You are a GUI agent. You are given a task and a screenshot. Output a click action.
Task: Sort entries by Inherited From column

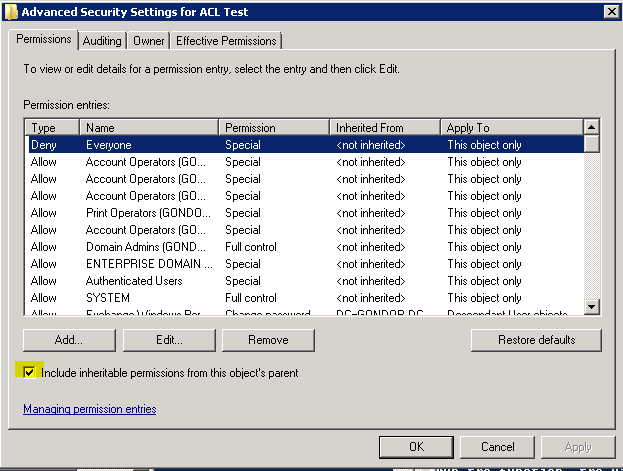384,128
